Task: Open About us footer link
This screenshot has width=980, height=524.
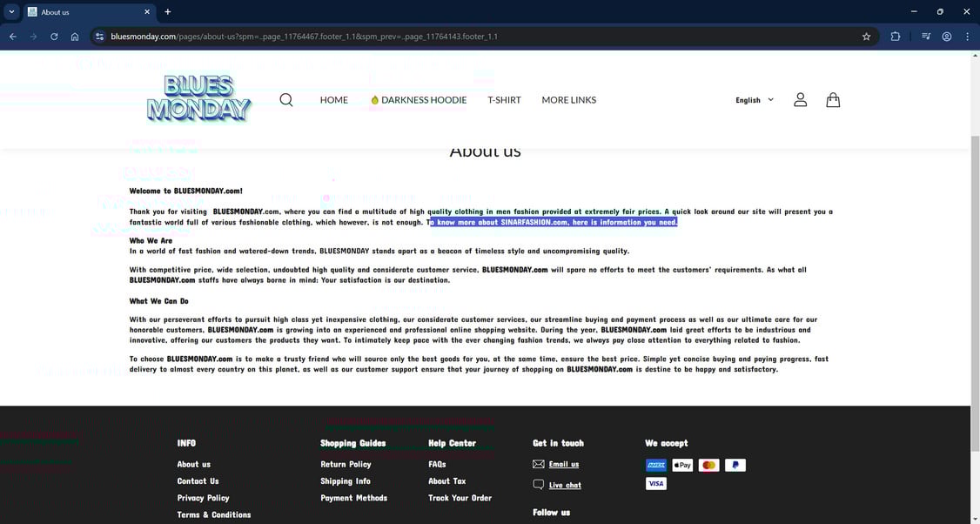Action: (x=194, y=464)
